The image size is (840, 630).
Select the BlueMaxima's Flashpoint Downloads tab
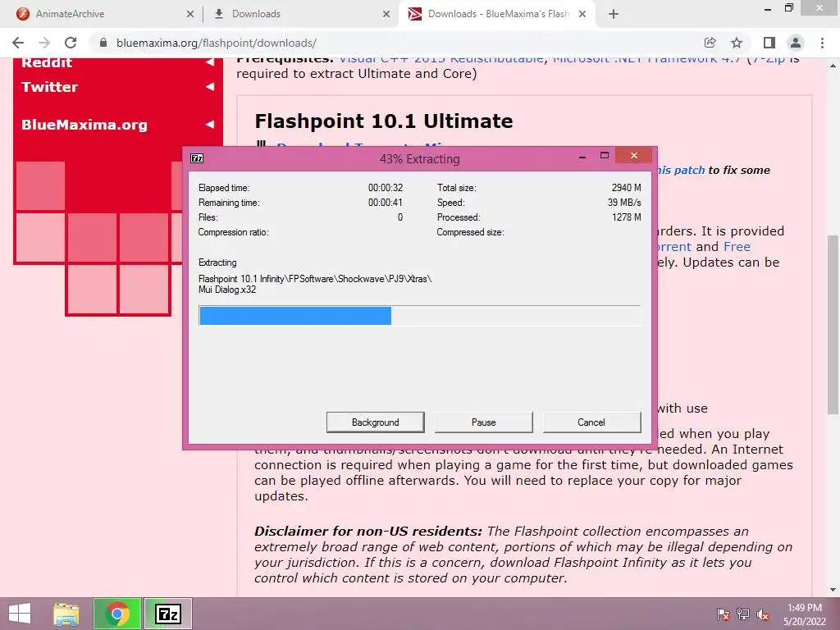[x=498, y=14]
